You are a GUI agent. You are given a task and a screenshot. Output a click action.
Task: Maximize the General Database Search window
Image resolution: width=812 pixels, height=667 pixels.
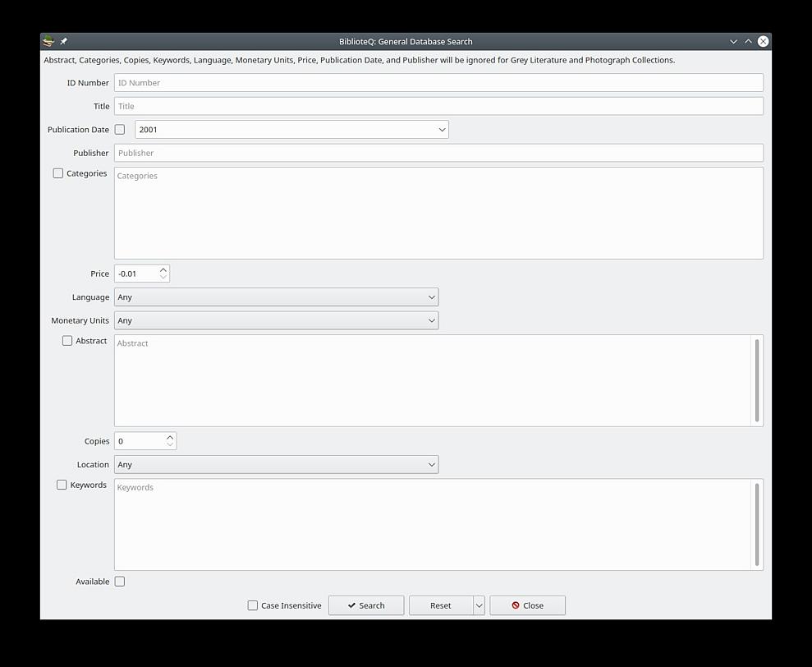[748, 41]
